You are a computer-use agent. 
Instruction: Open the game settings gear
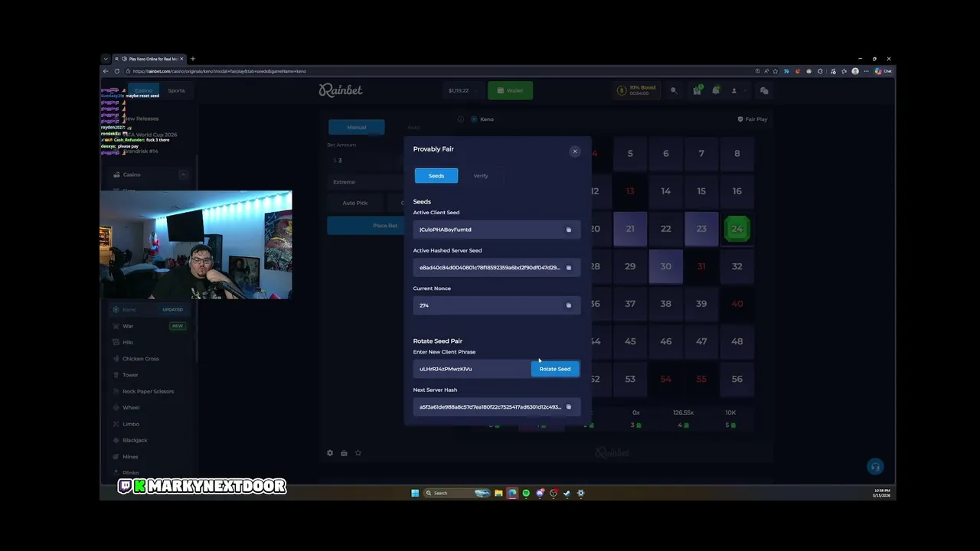point(330,453)
